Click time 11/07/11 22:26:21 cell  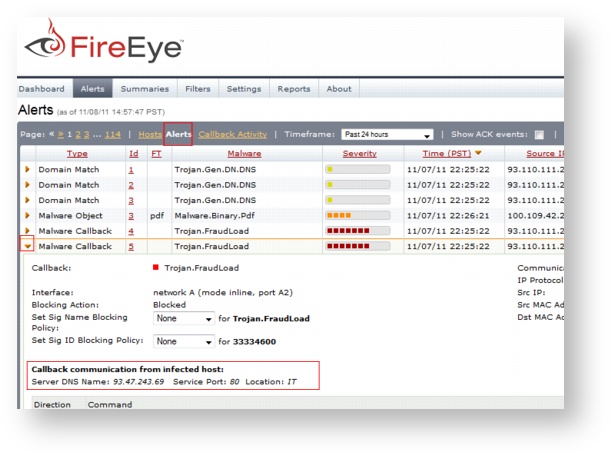tap(448, 215)
